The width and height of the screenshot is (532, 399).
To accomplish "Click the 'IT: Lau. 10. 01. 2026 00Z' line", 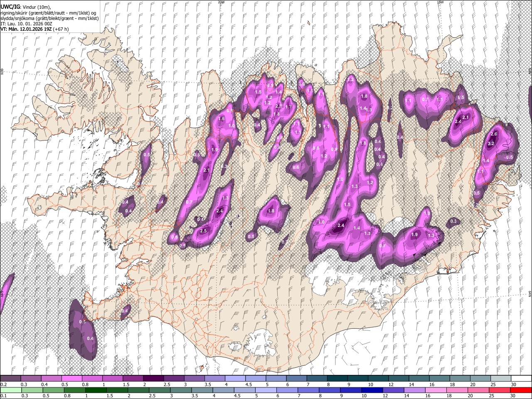I will tap(25, 24).
